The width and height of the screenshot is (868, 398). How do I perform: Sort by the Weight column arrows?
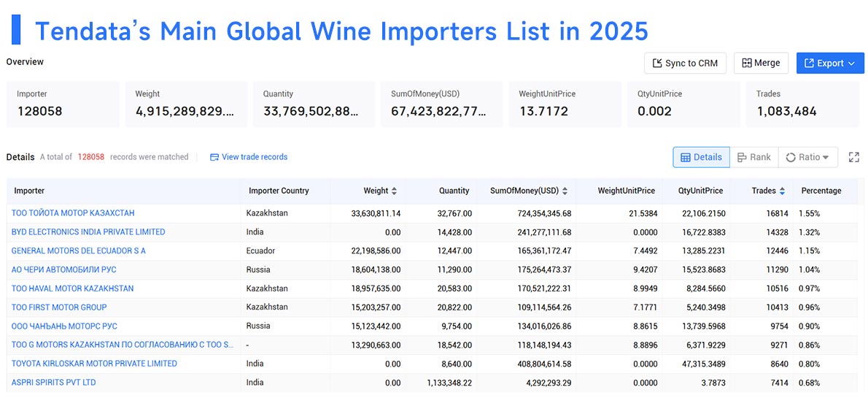pos(394,191)
